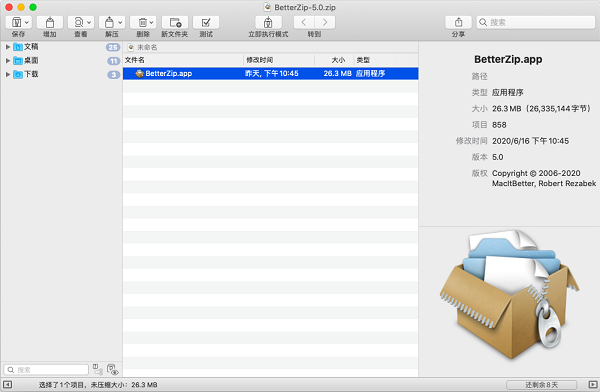Click the Save (保存) toolbar icon
The image size is (600, 392).
coord(16,23)
